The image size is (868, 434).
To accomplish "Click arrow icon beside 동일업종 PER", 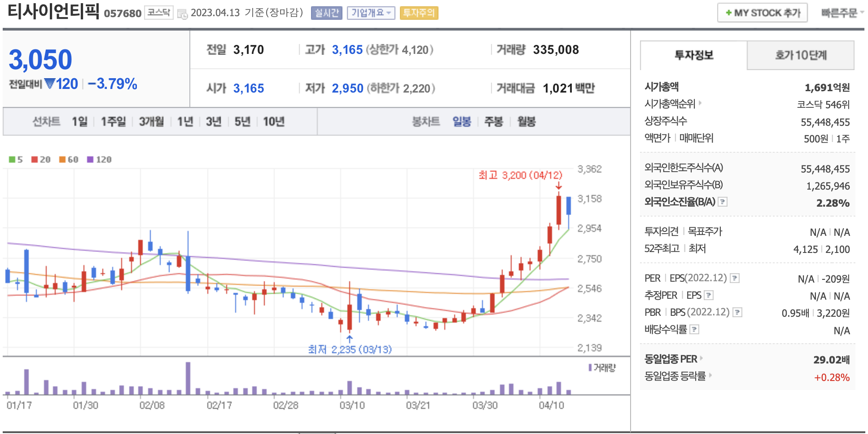I will pyautogui.click(x=701, y=359).
